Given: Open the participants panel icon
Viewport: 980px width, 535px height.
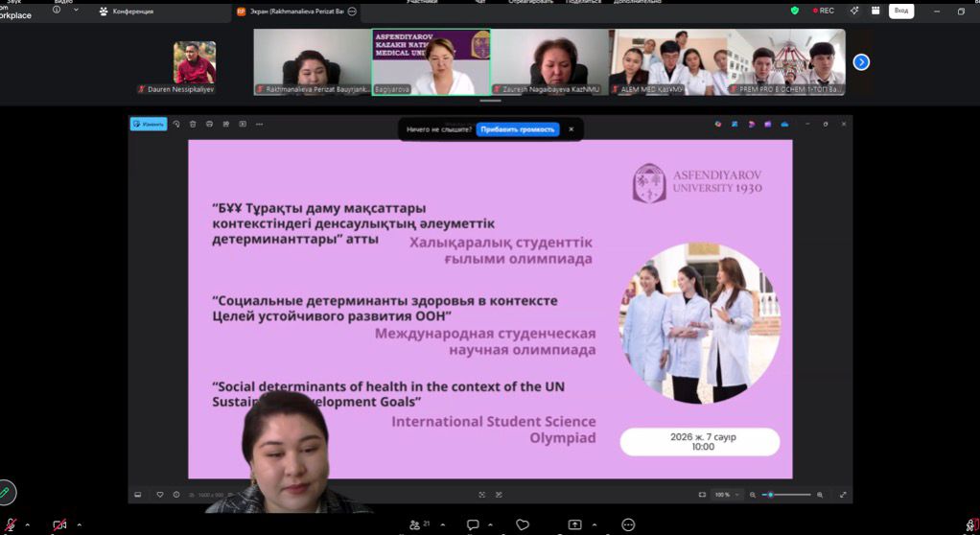Looking at the screenshot, I should tap(414, 524).
